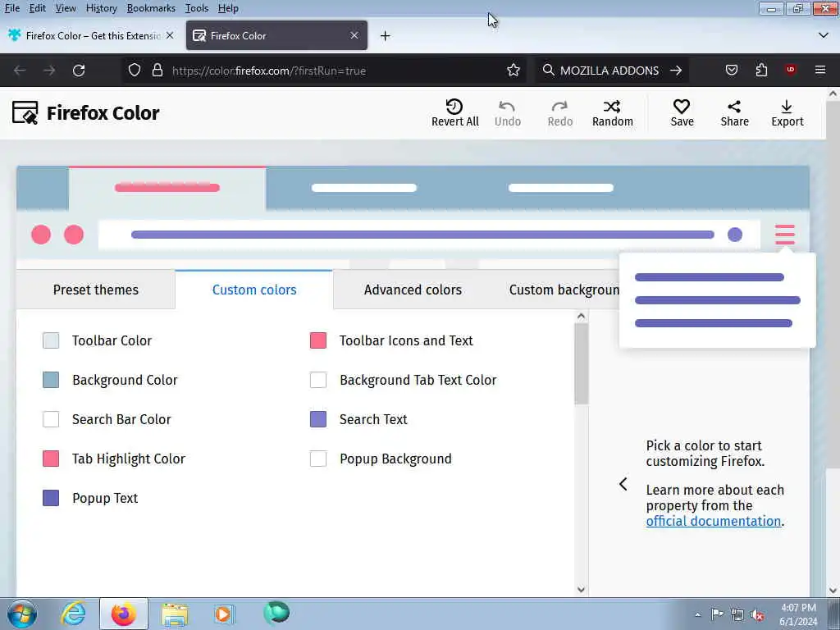Screen dimensions: 840x630
Task: Click Action Center flag tray icon
Action: [717, 614]
